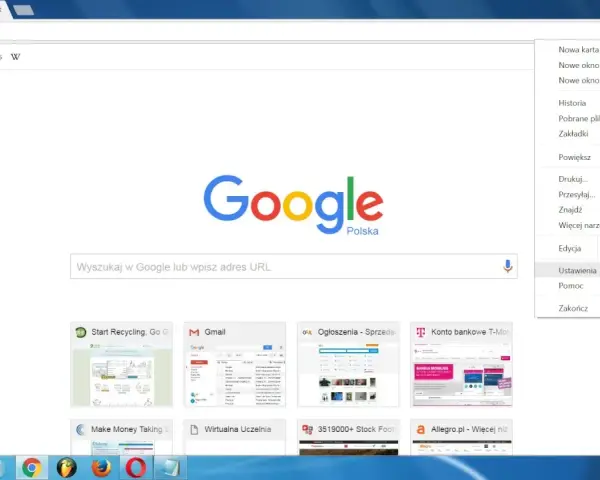
Task: Click the Gmail favicon on the Gmail tile
Action: click(194, 332)
